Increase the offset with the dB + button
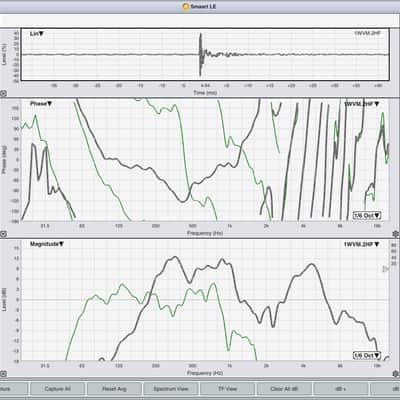This screenshot has width=400, height=400. point(341,389)
